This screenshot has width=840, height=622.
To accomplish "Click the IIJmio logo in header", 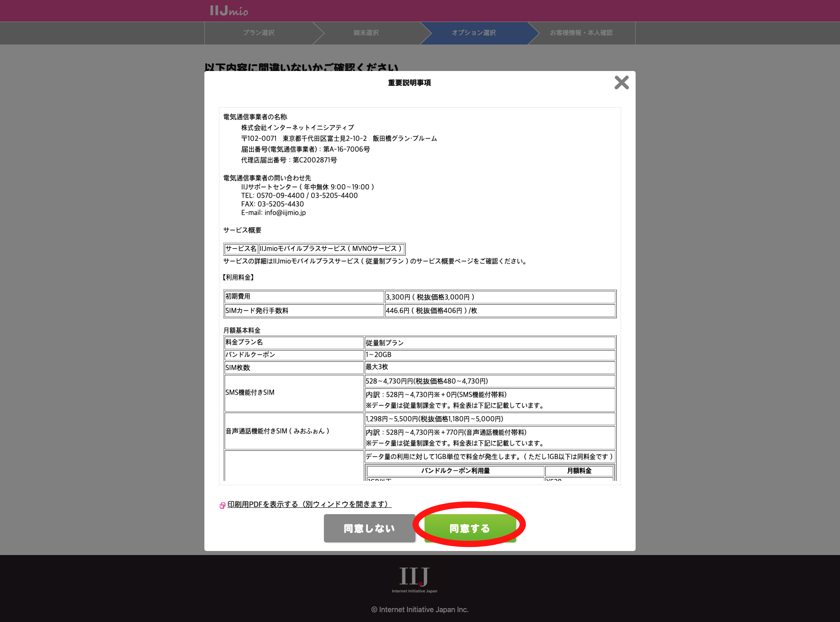I will [229, 11].
